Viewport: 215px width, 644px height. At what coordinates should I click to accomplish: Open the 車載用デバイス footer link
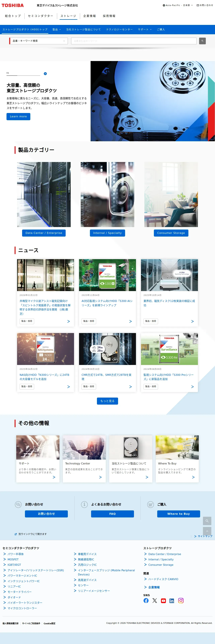coord(87,554)
